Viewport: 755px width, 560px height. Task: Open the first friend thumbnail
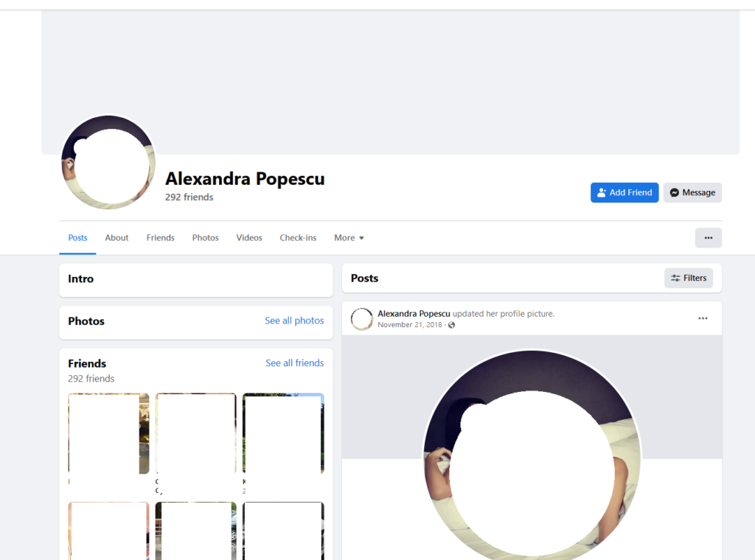[108, 433]
